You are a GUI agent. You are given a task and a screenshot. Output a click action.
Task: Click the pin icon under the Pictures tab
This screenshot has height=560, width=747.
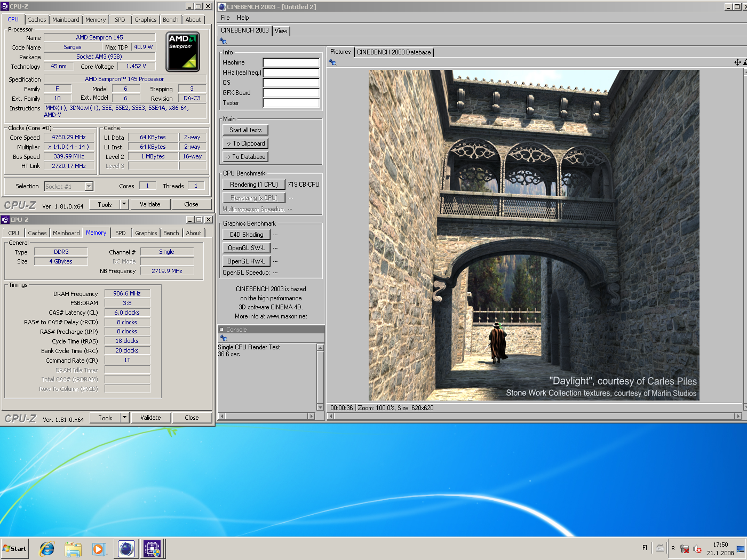pyautogui.click(x=332, y=62)
